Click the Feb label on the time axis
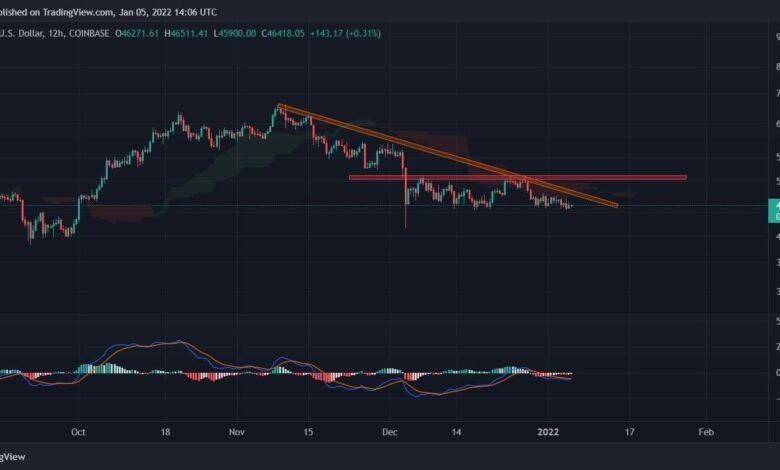Screen dimensions: 780x470 [x=706, y=432]
